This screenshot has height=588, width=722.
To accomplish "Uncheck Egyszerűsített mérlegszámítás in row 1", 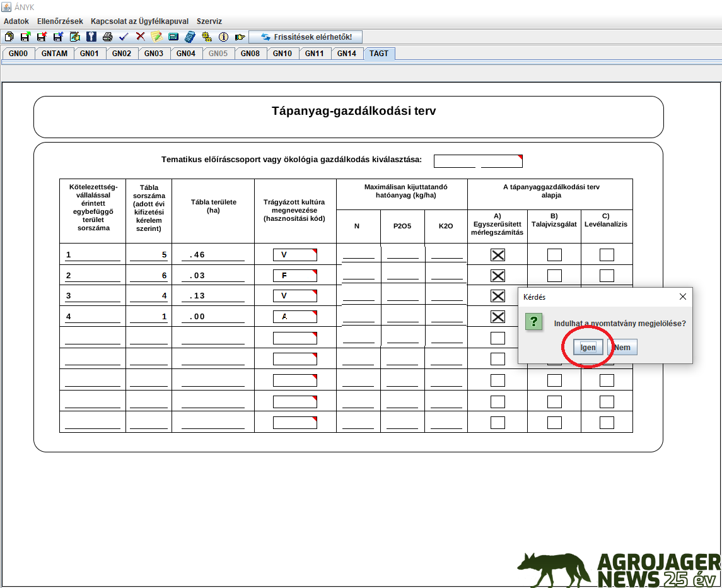I will point(498,255).
